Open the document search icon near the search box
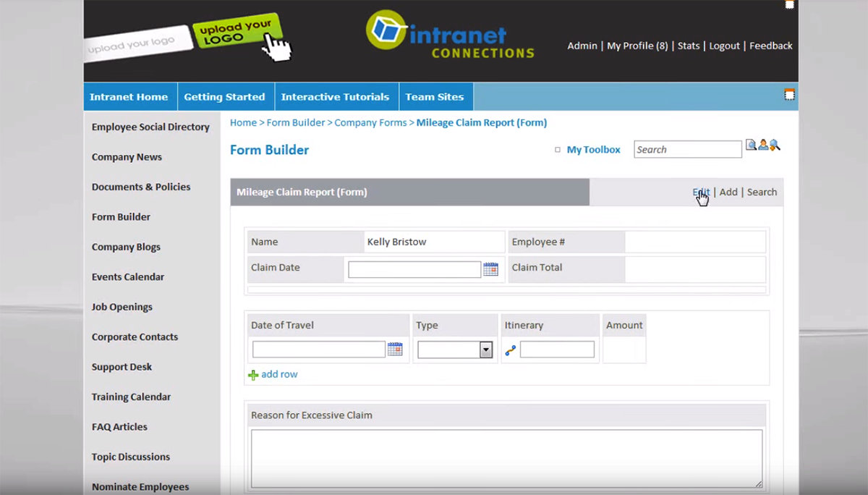 click(x=752, y=145)
